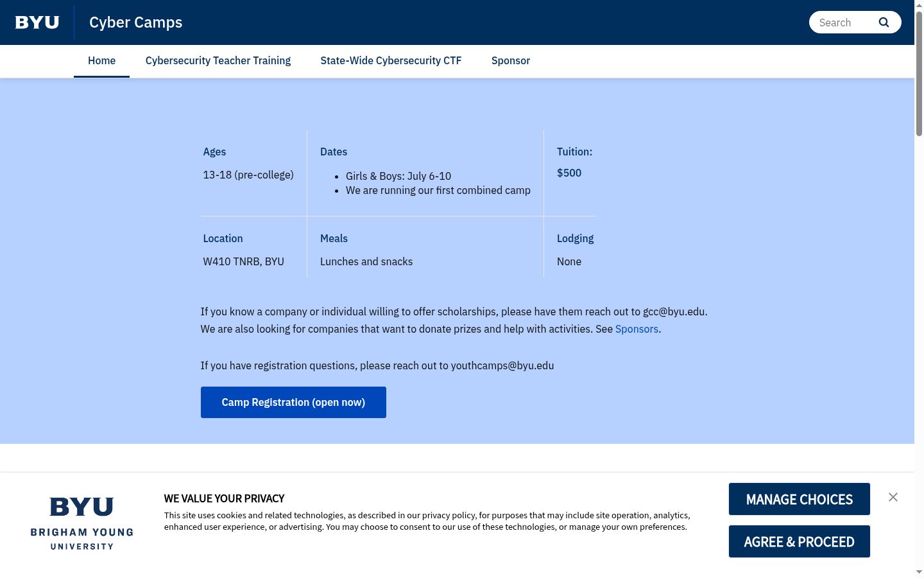This screenshot has width=924, height=578.
Task: Click the 'Location' heading
Action: pyautogui.click(x=223, y=238)
